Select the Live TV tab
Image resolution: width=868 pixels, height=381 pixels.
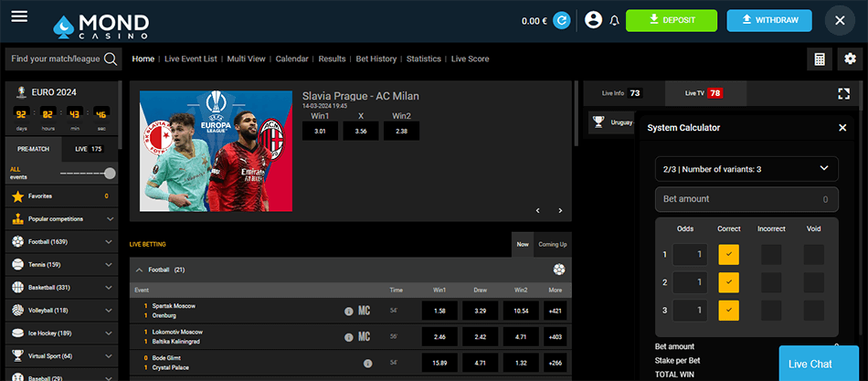705,93
